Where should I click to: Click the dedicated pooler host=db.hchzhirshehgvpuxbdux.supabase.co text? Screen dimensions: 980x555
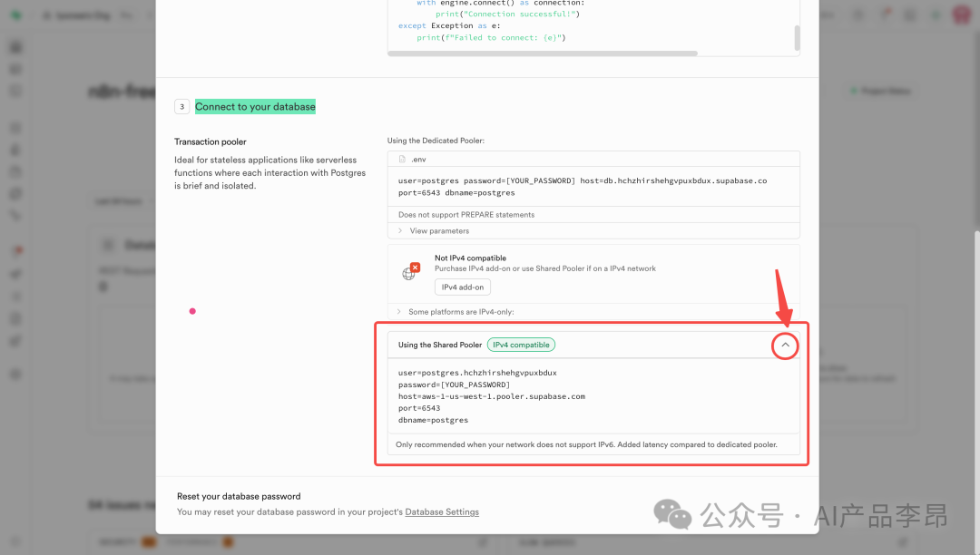673,180
